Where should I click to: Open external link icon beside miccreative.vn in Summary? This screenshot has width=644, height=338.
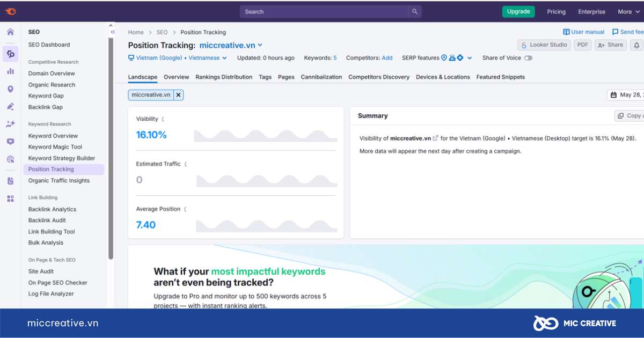coord(435,138)
